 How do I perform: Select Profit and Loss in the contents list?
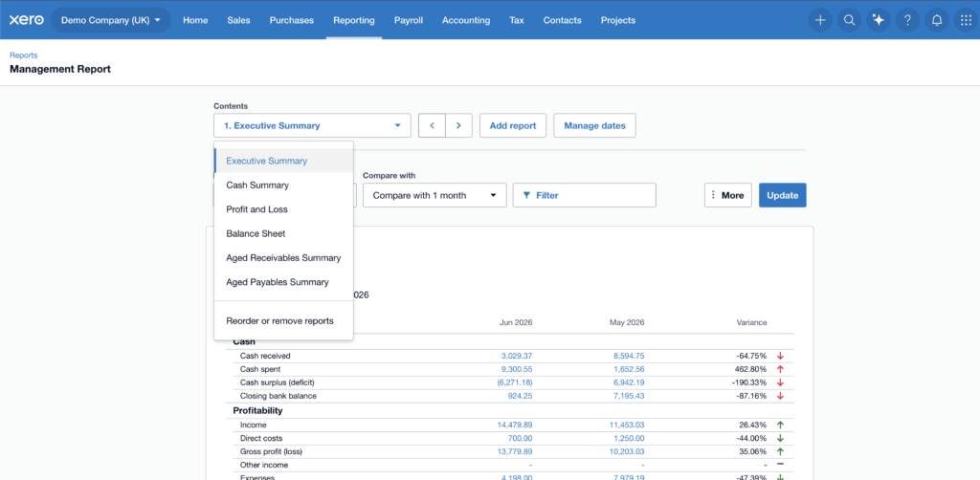click(x=283, y=209)
